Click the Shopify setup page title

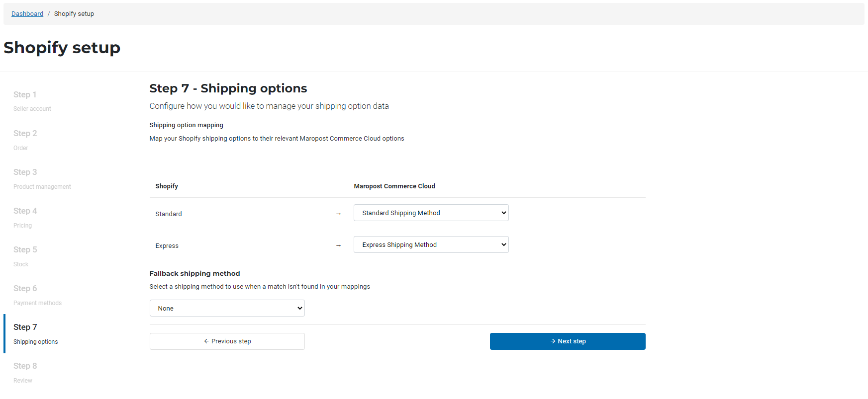pos(62,48)
